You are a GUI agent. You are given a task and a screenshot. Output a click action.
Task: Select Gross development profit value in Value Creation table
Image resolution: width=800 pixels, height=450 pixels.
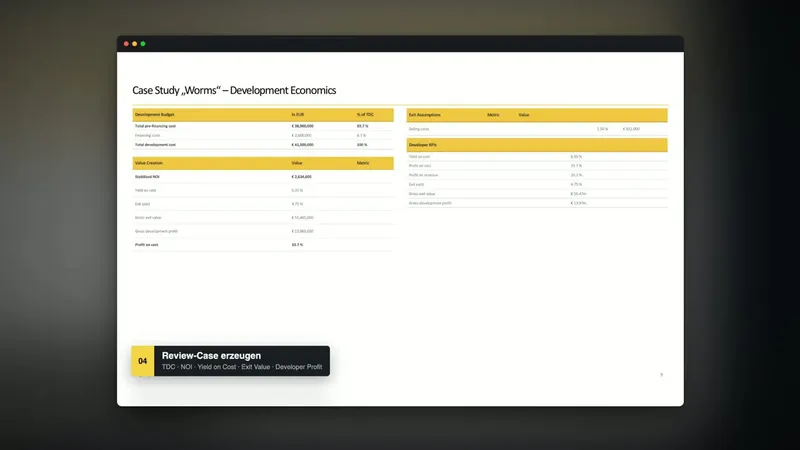coord(303,232)
